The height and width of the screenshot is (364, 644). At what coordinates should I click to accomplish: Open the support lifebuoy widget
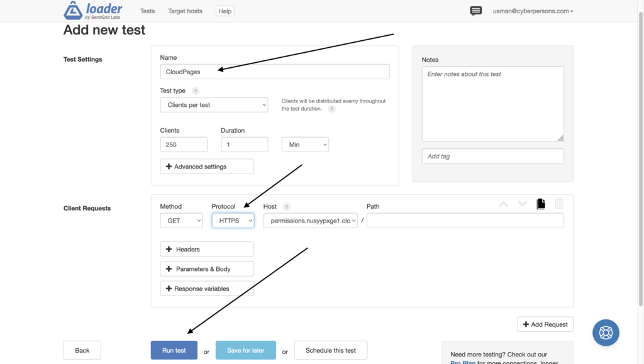coord(606,333)
